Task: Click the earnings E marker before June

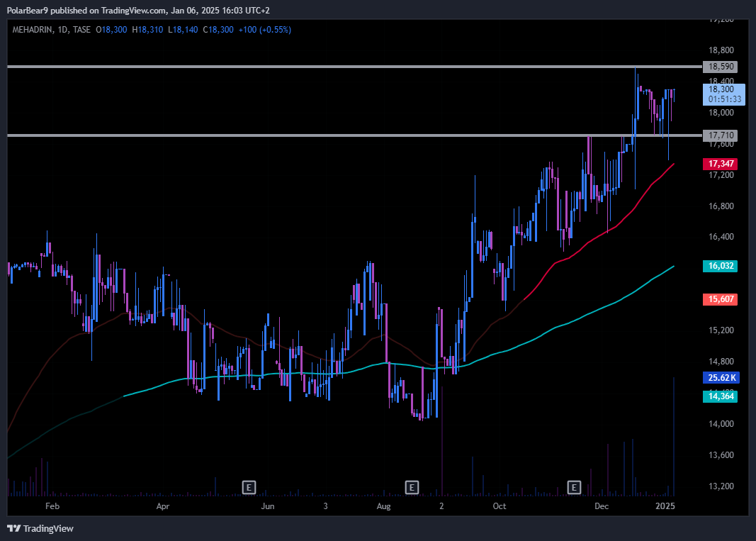Action: coord(249,487)
